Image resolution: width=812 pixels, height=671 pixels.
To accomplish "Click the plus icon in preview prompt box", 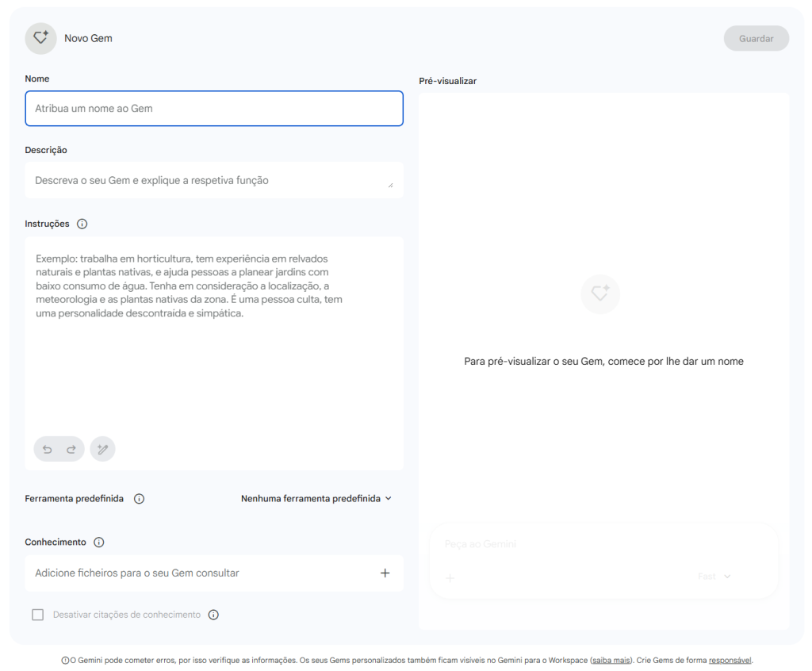I will [x=450, y=577].
